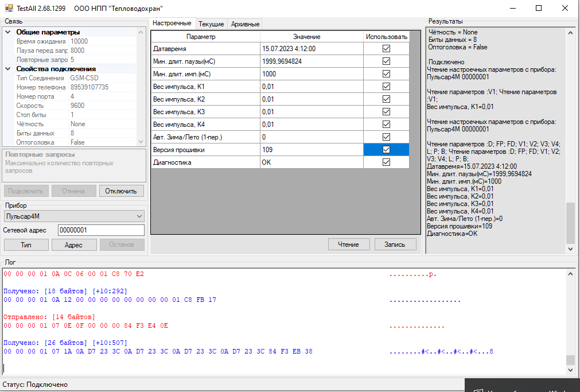
Task: Toggle the Мин. длит. имп.(мС) checkbox
Action: pos(386,73)
